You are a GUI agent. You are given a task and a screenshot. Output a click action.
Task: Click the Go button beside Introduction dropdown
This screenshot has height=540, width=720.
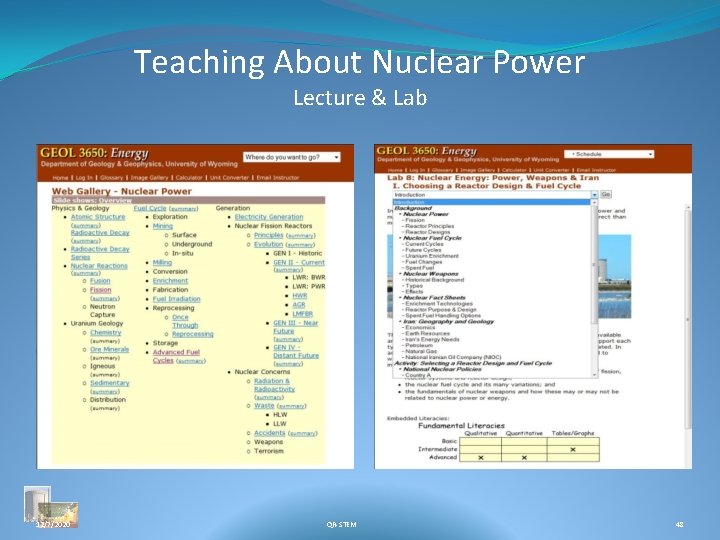[x=606, y=194]
